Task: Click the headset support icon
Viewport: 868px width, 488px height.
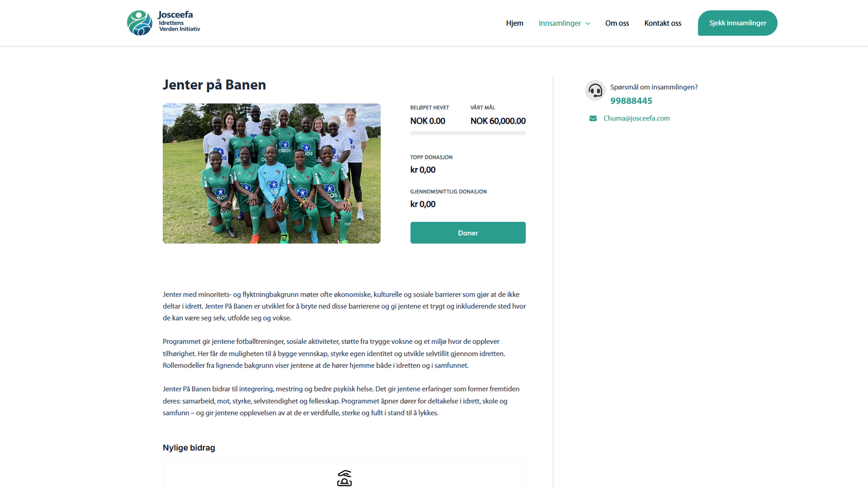Action: (595, 91)
